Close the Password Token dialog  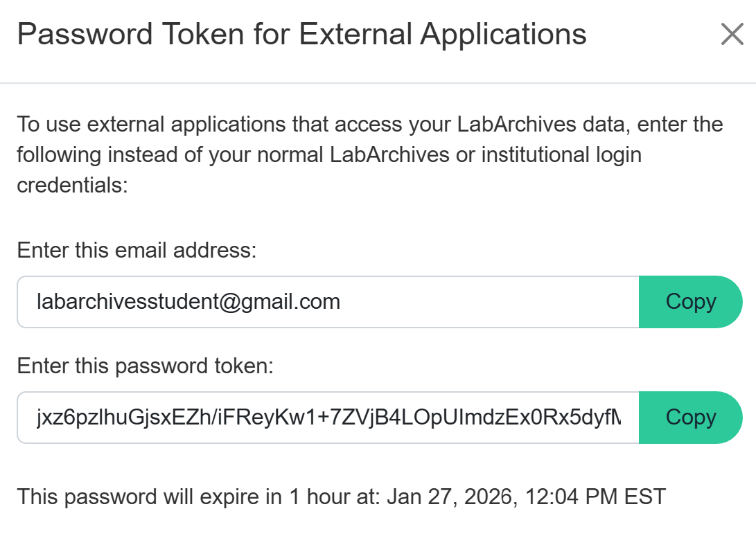tap(732, 34)
